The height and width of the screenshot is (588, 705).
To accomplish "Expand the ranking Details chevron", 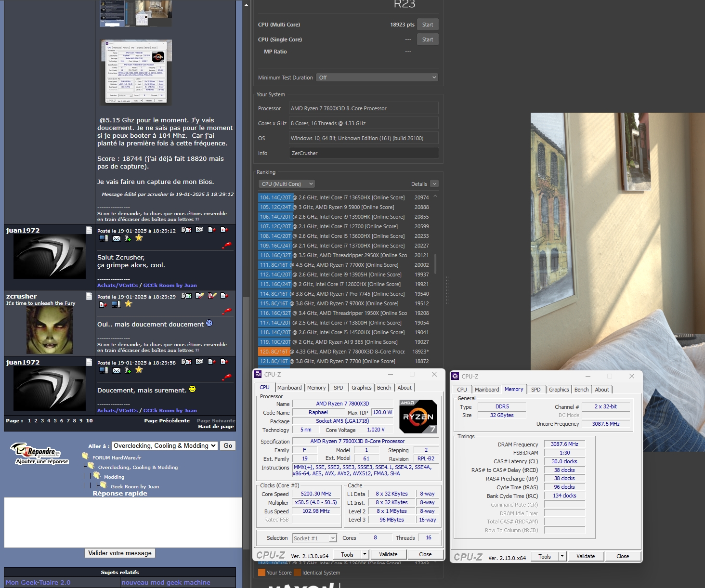I will point(434,184).
